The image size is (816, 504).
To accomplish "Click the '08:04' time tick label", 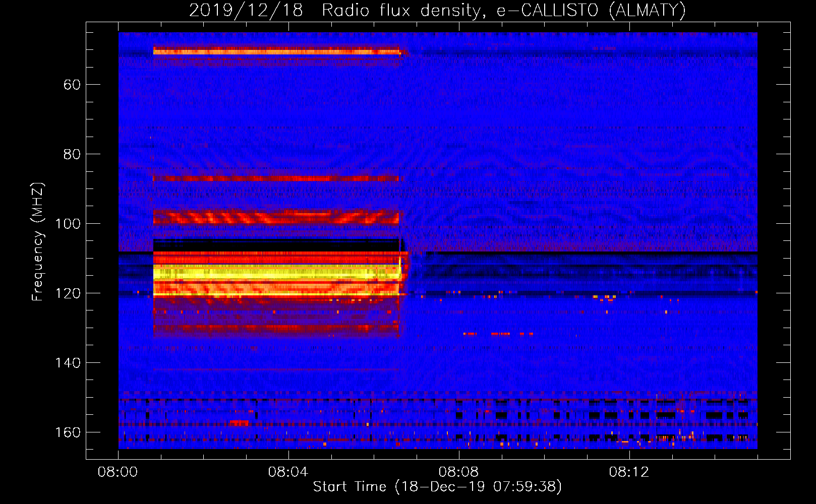I will click(288, 472).
